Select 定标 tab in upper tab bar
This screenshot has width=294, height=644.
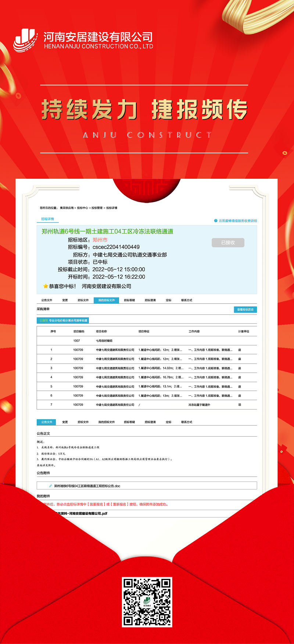coord(169,300)
